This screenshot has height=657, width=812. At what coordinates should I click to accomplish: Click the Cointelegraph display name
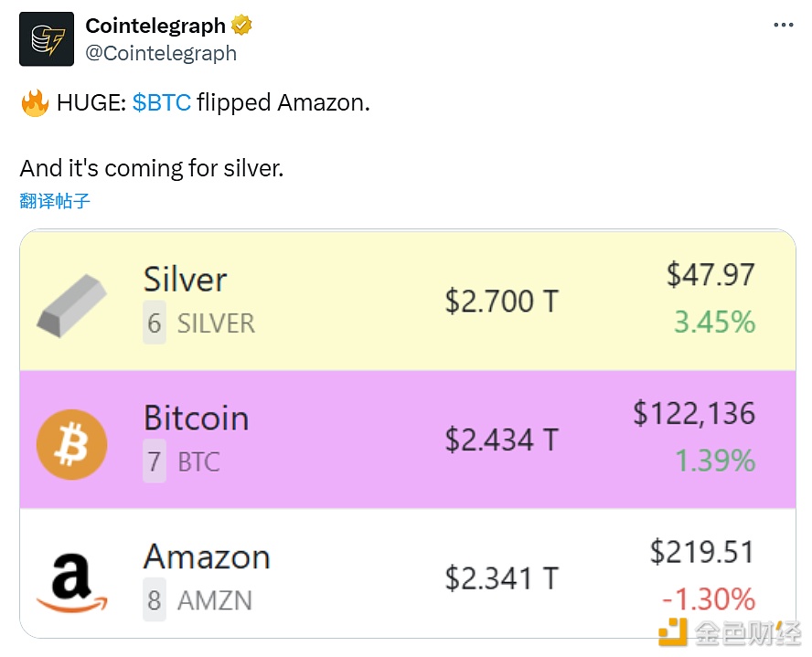tap(155, 26)
